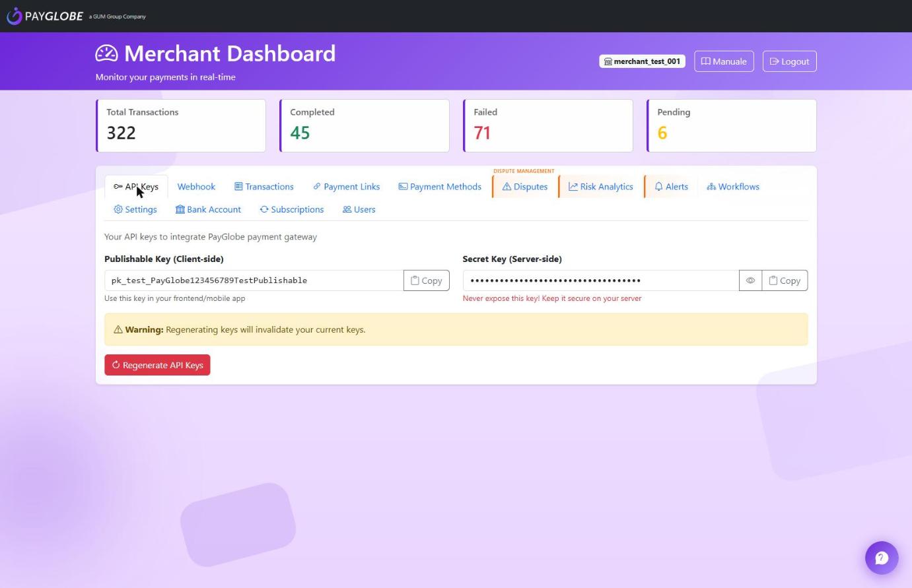Click the masked secret key field
912x588 pixels.
pyautogui.click(x=601, y=280)
